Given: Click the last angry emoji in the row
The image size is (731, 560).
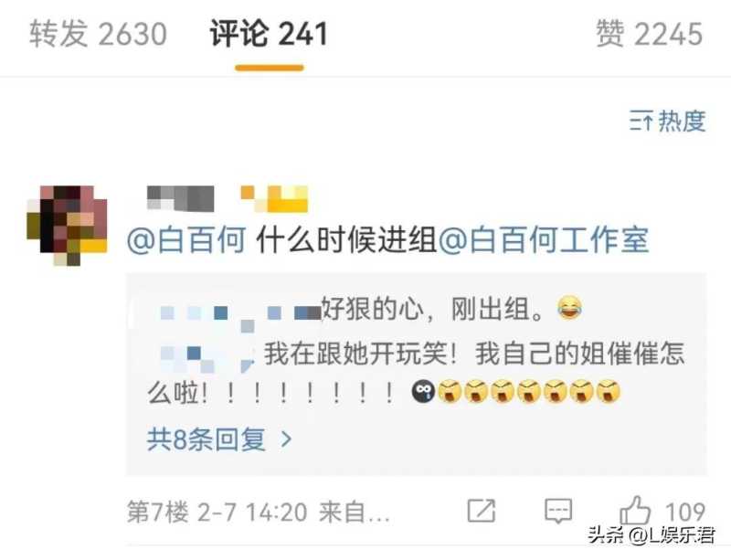Looking at the screenshot, I should (x=609, y=392).
